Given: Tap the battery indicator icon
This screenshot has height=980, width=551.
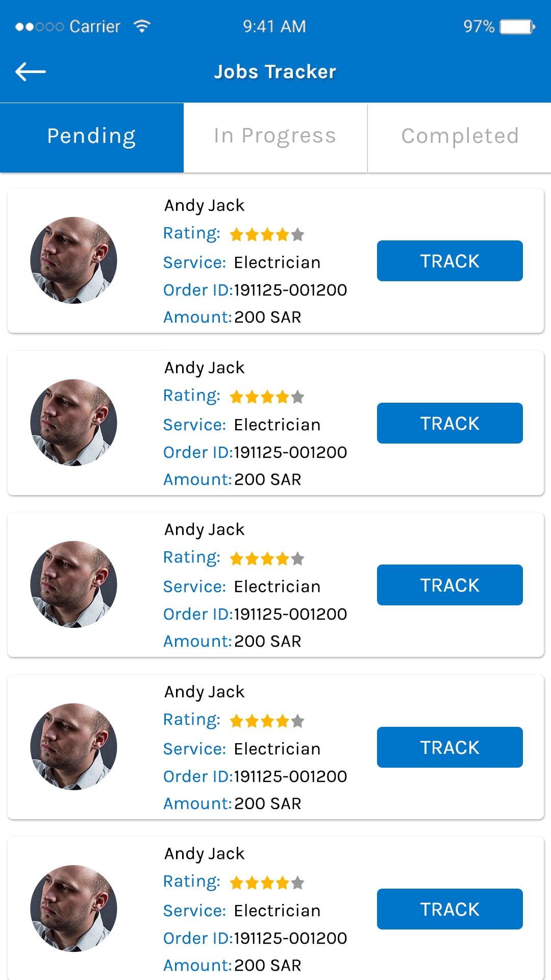Looking at the screenshot, I should tap(517, 27).
